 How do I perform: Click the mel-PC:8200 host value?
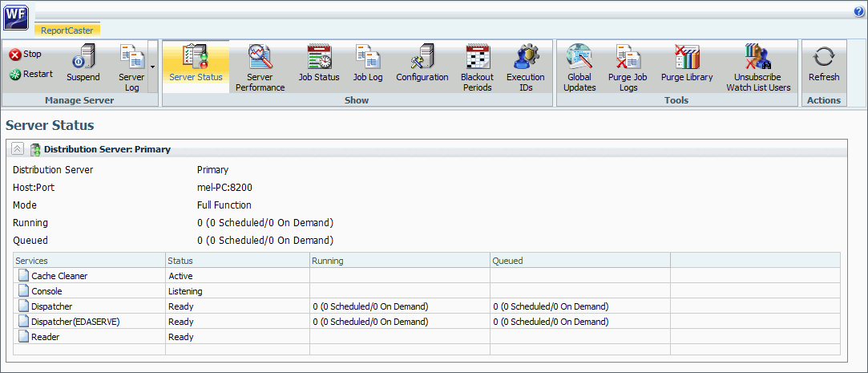click(224, 188)
